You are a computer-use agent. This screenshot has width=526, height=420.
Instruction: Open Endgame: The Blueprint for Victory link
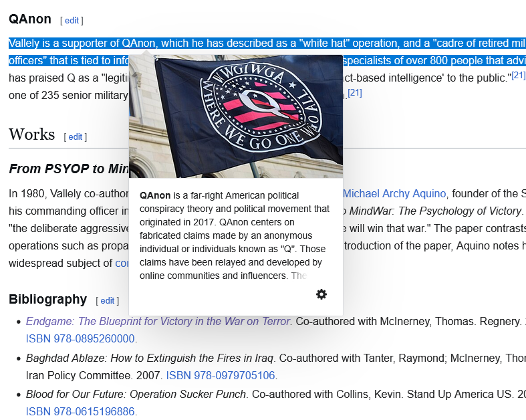[158, 321]
